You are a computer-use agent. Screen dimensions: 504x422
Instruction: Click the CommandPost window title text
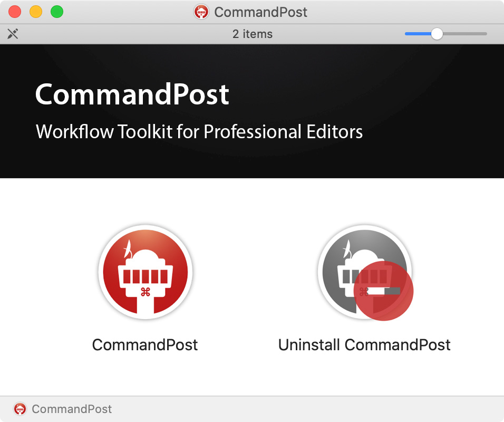click(x=260, y=12)
